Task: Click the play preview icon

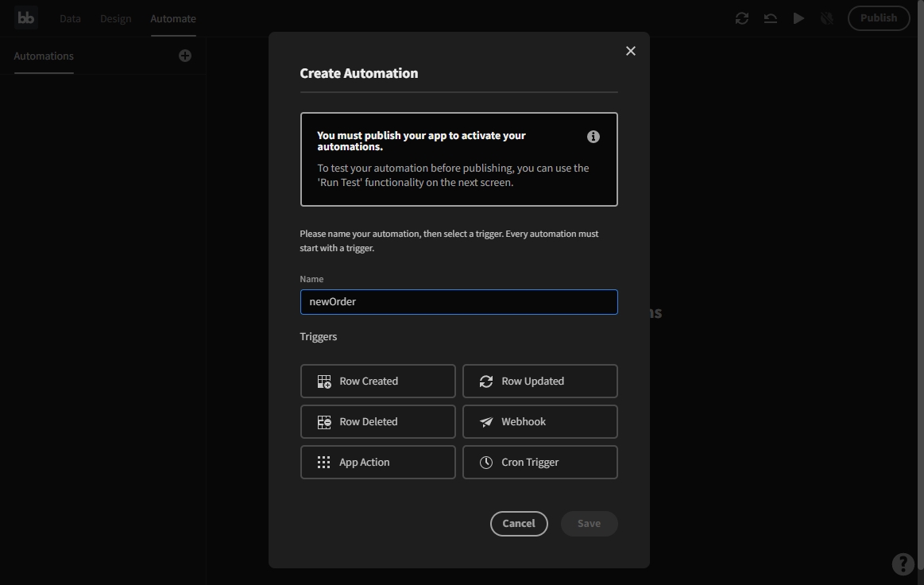Action: [x=798, y=18]
